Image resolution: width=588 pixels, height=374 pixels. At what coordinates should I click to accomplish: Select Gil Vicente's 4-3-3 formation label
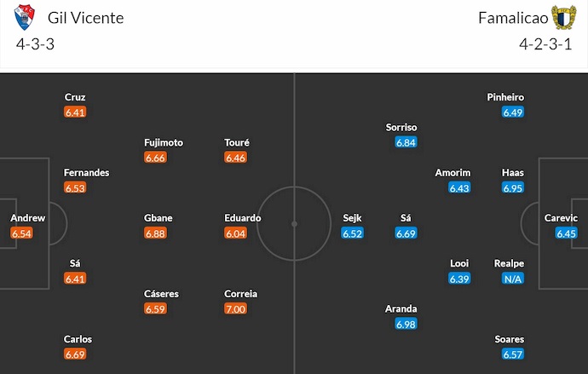tap(35, 45)
